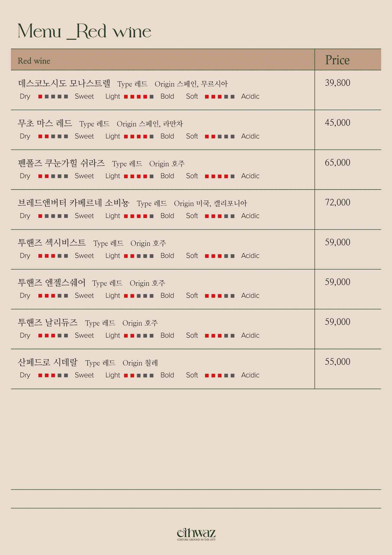Click the 투핸즈 엔젤스쉐어 wine name
The image size is (392, 555).
click(51, 282)
